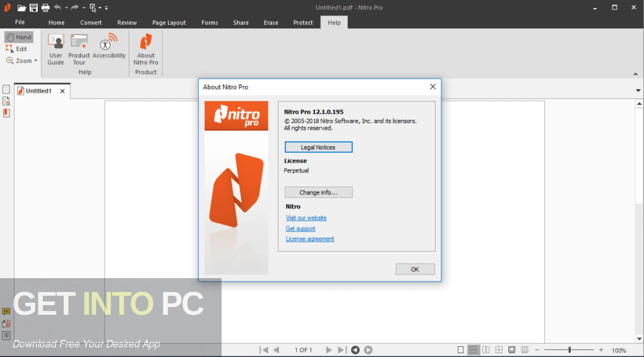Open the Get support link
This screenshot has height=357, width=644.
pos(301,228)
